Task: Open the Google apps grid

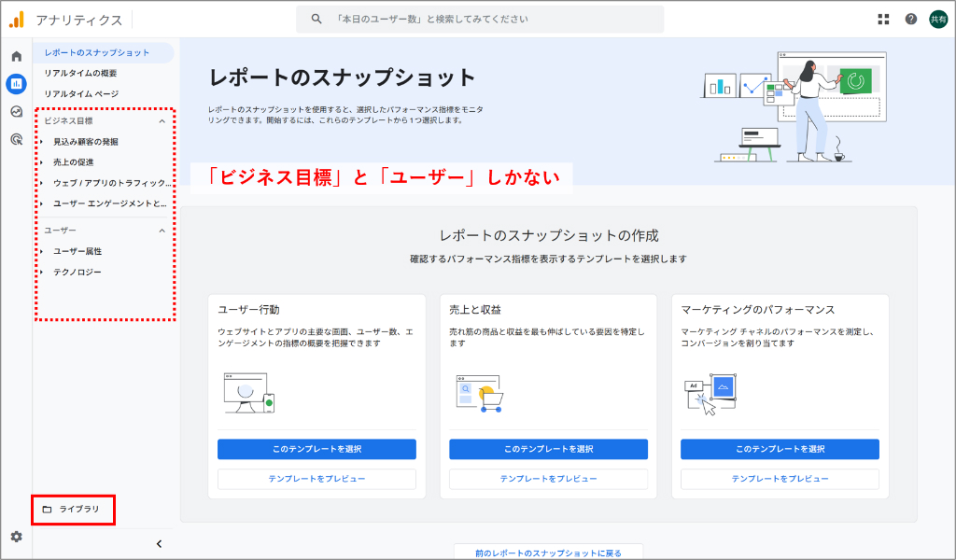Action: (883, 18)
